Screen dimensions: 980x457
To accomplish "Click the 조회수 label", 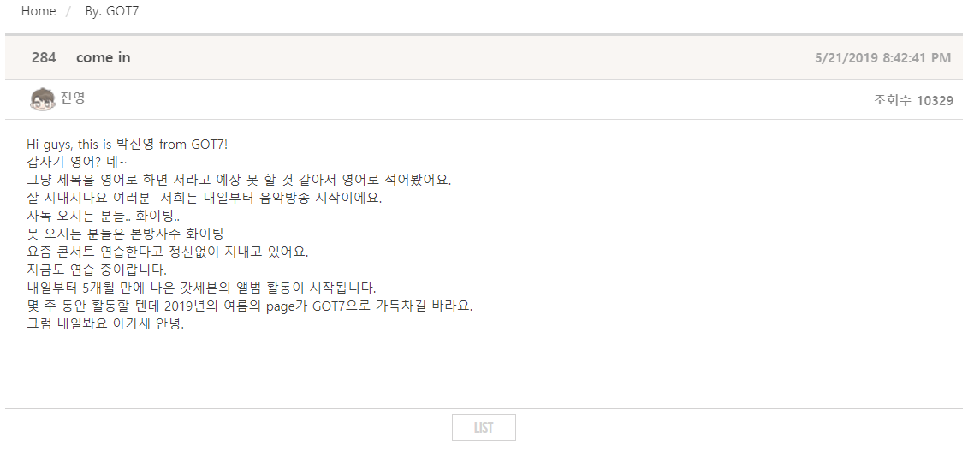I will (893, 101).
